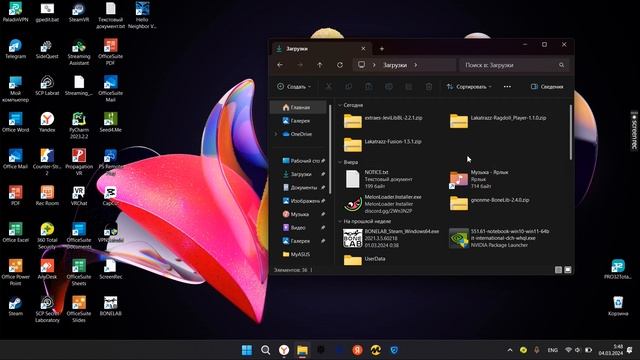Click breadcrumb chevron after Загрузки
Image resolution: width=640 pixels, height=360 pixels.
pyautogui.click(x=416, y=65)
